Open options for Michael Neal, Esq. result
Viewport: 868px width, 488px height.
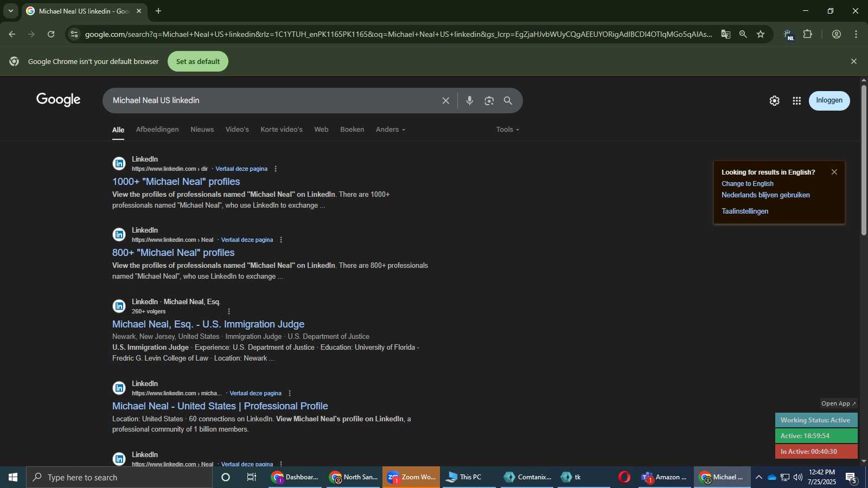coord(229,311)
